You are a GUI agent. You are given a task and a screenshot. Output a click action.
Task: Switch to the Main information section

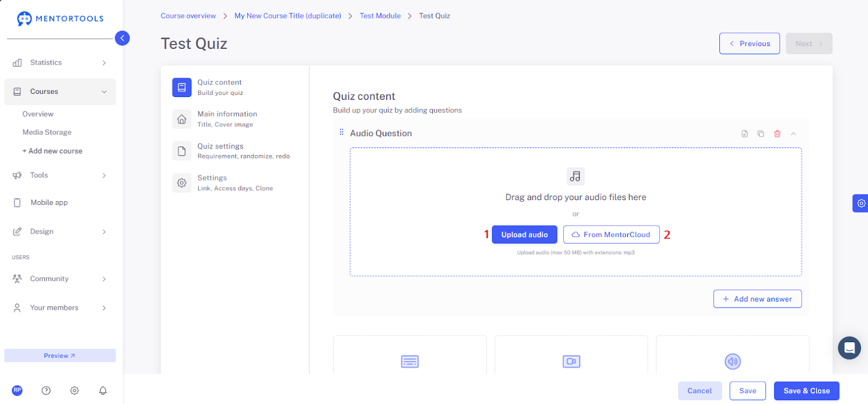[227, 114]
